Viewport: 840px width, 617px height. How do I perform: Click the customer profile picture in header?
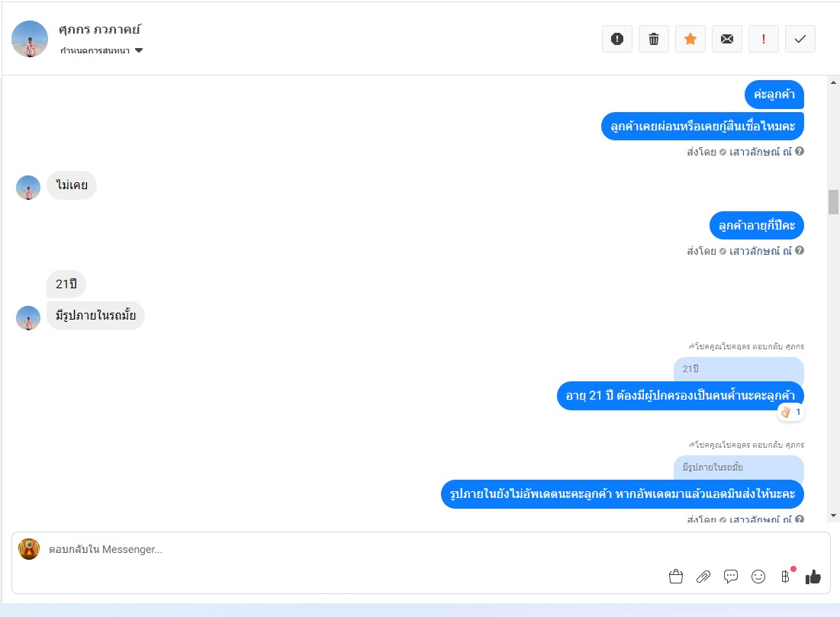(30, 39)
